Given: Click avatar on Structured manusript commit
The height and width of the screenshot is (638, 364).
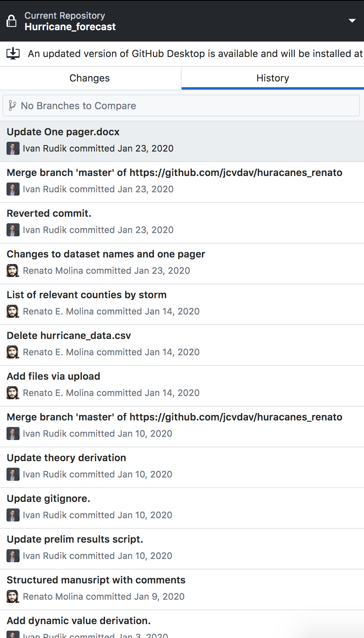Looking at the screenshot, I should (13, 596).
